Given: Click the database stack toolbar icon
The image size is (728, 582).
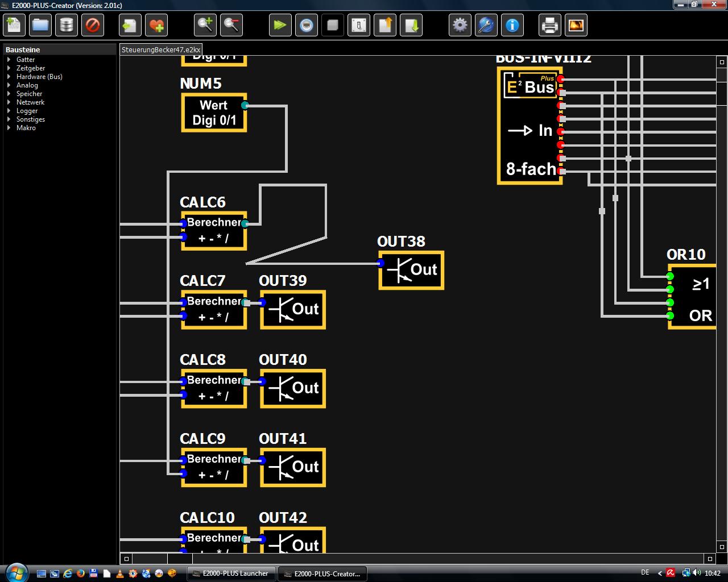Looking at the screenshot, I should tap(67, 25).
